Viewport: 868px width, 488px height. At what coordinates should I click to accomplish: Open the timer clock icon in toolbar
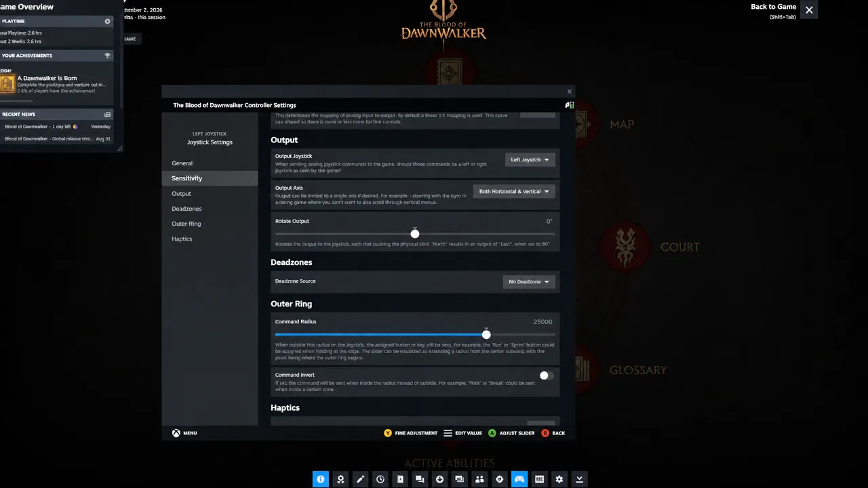pos(380,479)
